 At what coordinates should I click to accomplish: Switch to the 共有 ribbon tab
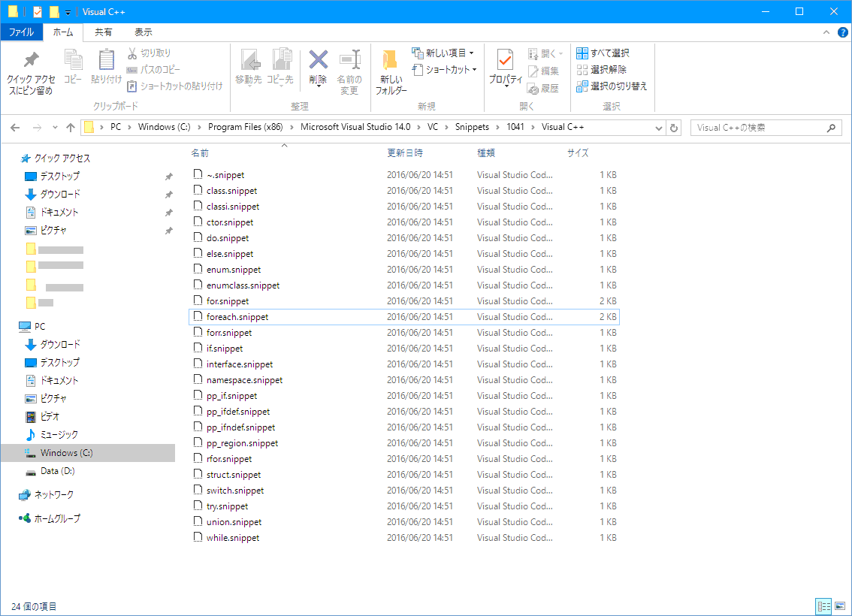(103, 32)
